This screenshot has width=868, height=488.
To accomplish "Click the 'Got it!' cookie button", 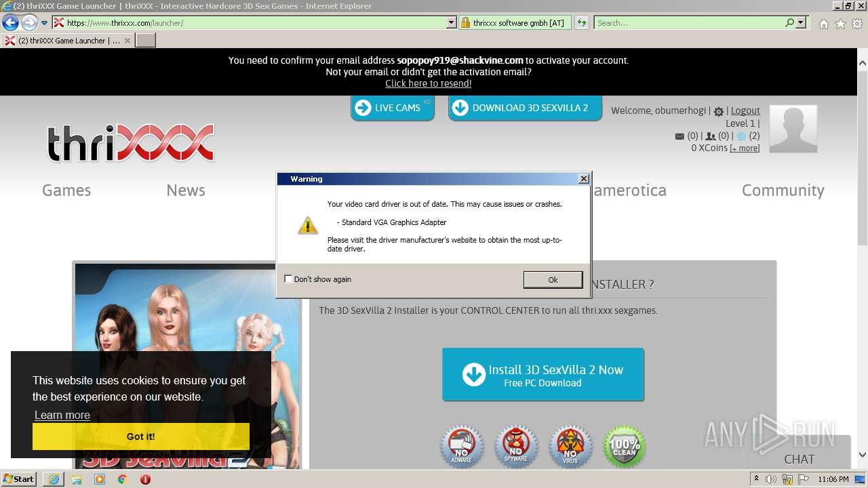I will point(141,436).
